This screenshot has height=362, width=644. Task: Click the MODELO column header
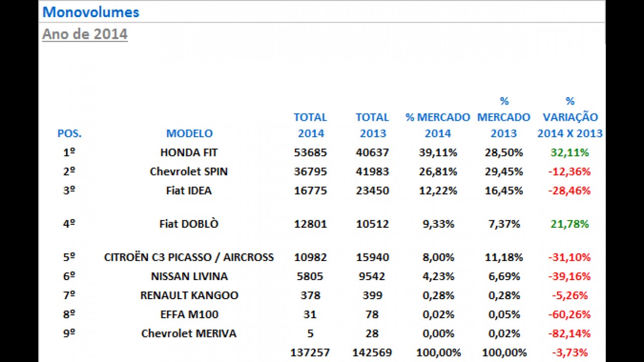tap(189, 133)
